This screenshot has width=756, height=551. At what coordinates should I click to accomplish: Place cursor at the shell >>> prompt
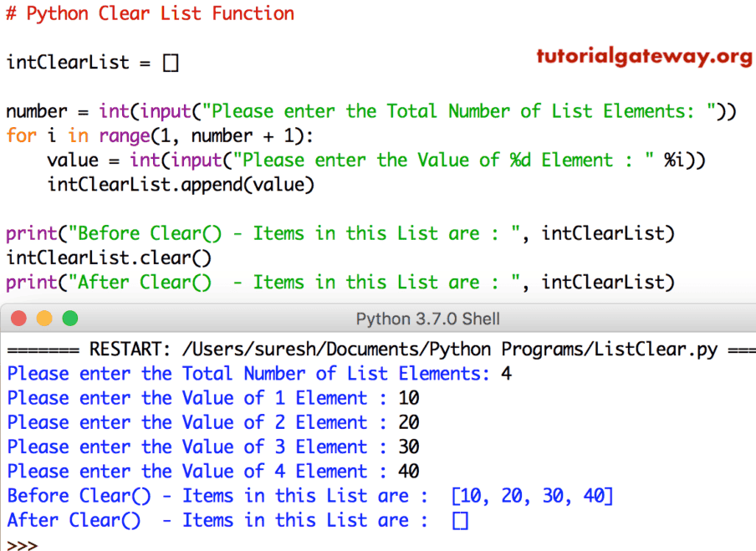coord(21,543)
